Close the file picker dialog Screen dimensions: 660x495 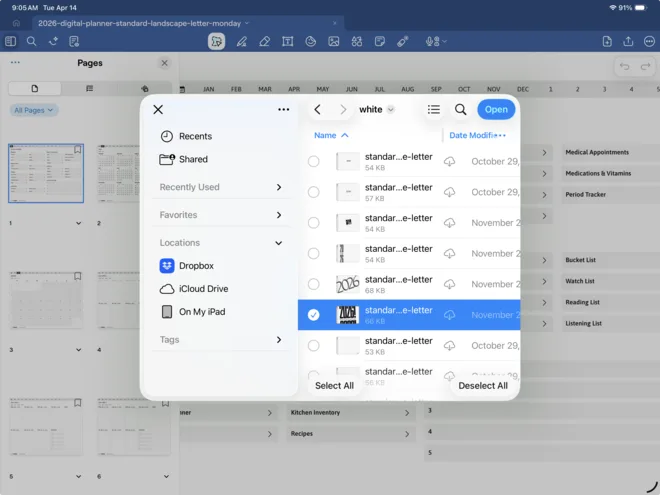(x=158, y=109)
